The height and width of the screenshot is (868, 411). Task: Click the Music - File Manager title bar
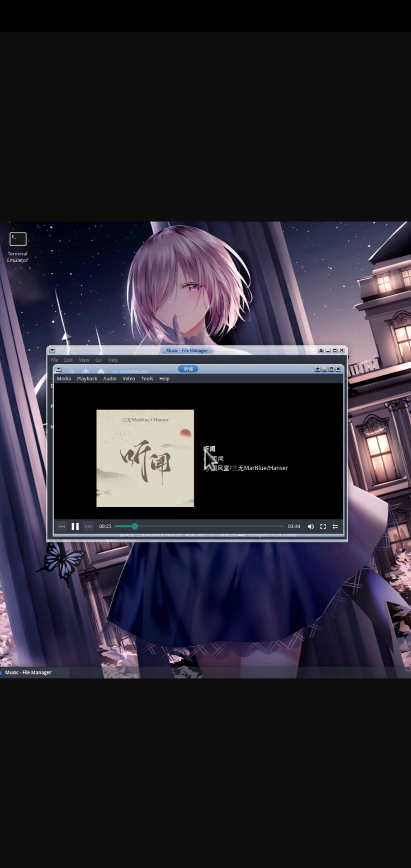[x=186, y=350]
